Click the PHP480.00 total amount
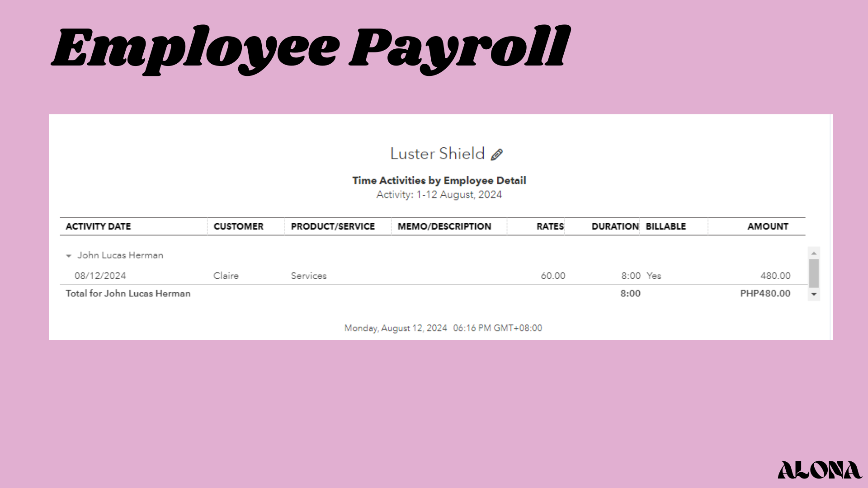Screen dimensions: 868x488 pos(765,293)
